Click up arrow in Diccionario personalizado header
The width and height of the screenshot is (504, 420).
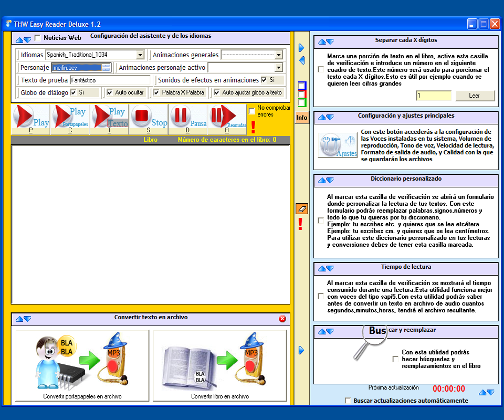tap(322, 181)
